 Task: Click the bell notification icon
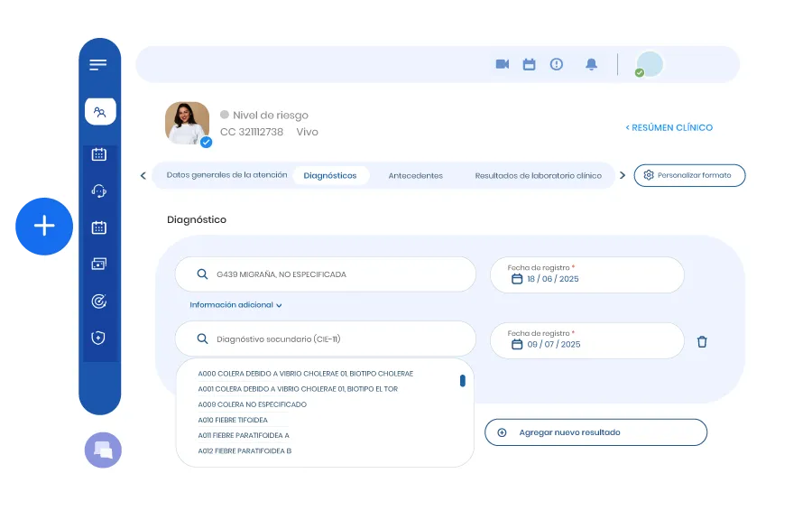coord(592,64)
